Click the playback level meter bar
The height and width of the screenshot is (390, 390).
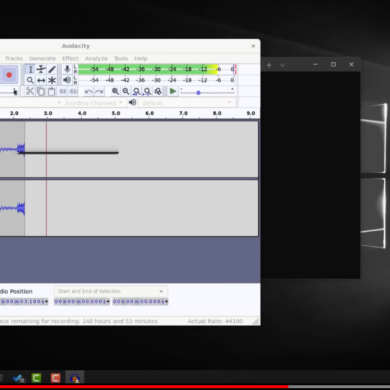[x=157, y=80]
